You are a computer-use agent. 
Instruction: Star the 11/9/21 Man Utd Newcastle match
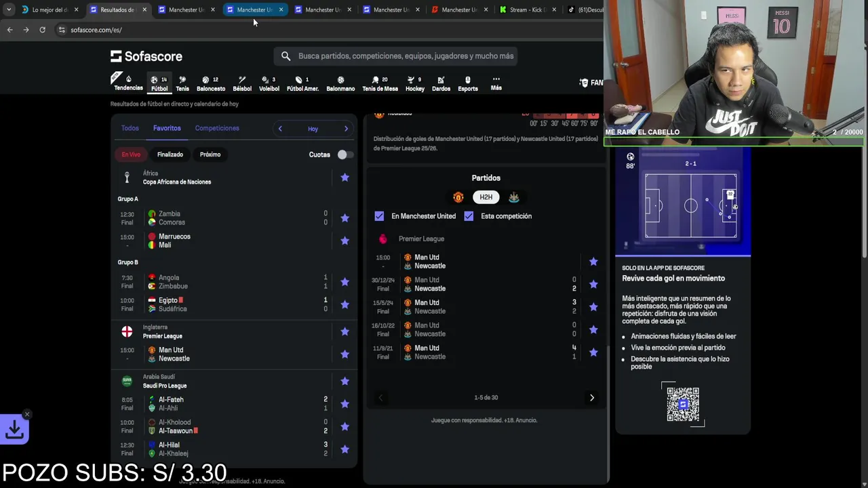coord(593,352)
